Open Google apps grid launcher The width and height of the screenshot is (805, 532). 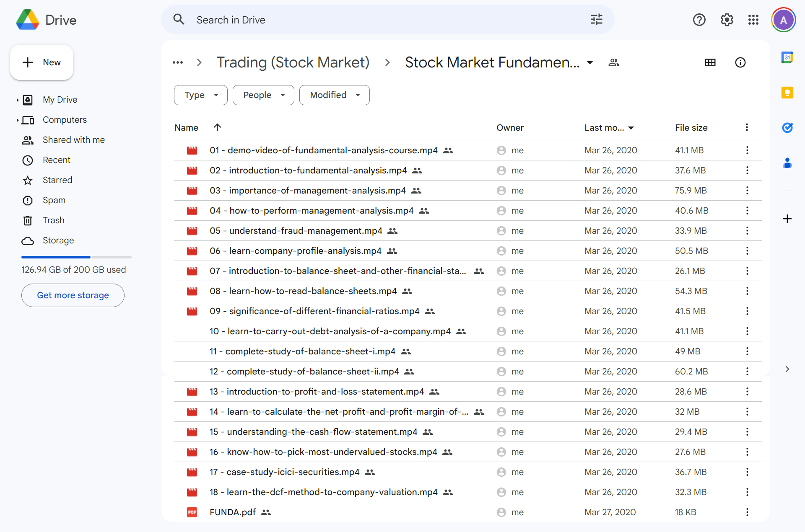(753, 20)
